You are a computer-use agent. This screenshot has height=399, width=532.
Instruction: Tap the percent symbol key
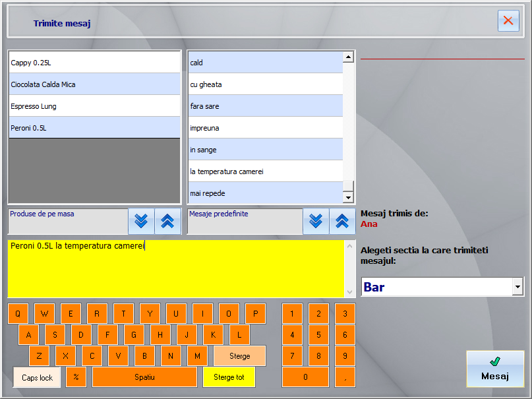click(x=76, y=377)
